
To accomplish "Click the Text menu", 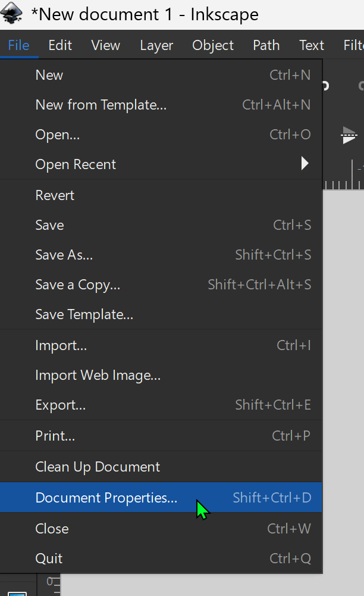I will 311,45.
